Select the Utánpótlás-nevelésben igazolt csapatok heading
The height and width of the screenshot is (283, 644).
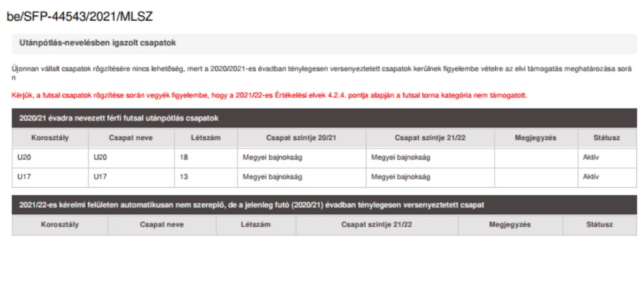(x=98, y=42)
